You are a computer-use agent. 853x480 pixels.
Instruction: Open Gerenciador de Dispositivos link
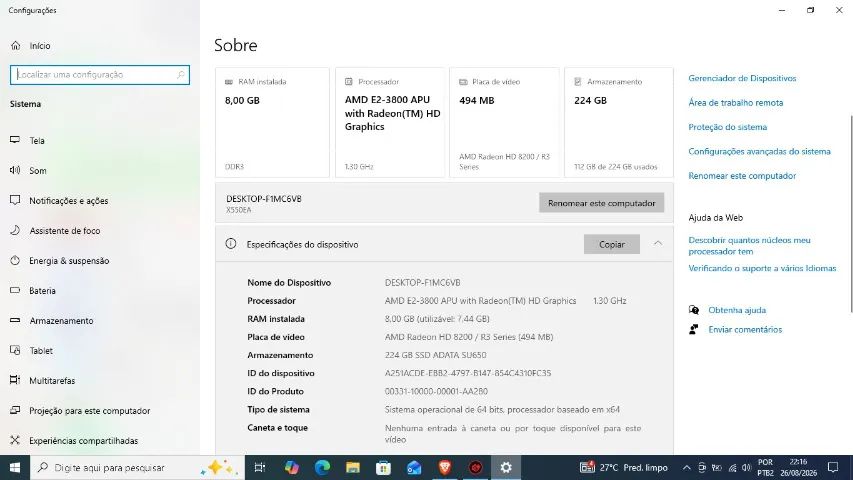click(x=742, y=78)
